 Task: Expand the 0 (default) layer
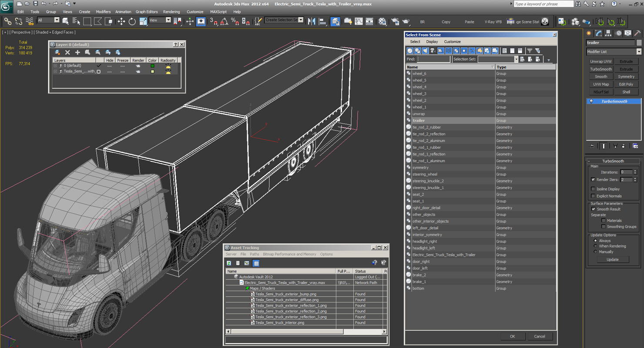[x=55, y=66]
